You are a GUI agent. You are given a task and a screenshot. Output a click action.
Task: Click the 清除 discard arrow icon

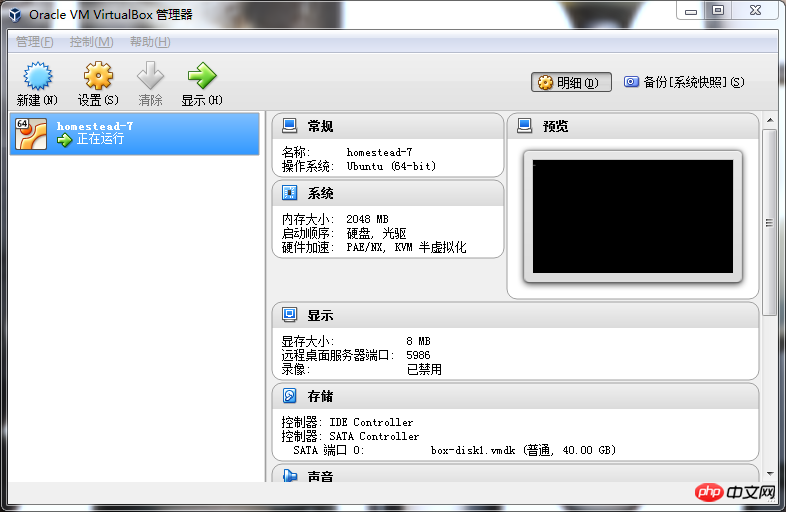click(150, 76)
